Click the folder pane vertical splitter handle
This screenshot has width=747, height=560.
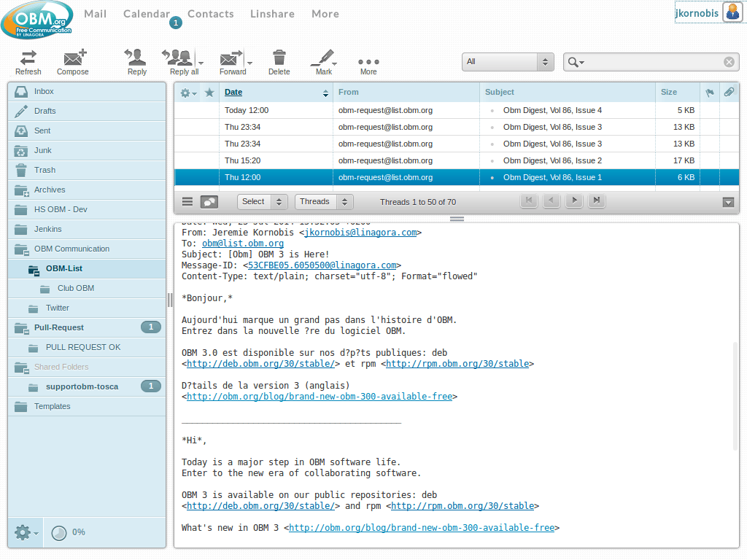coord(169,300)
